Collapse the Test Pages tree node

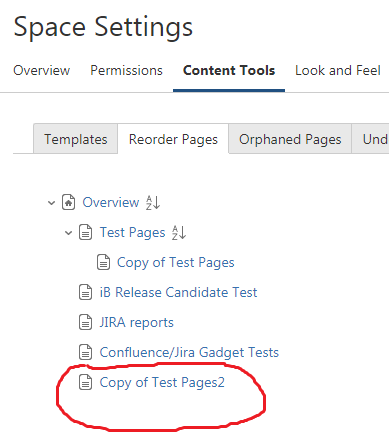(x=68, y=233)
